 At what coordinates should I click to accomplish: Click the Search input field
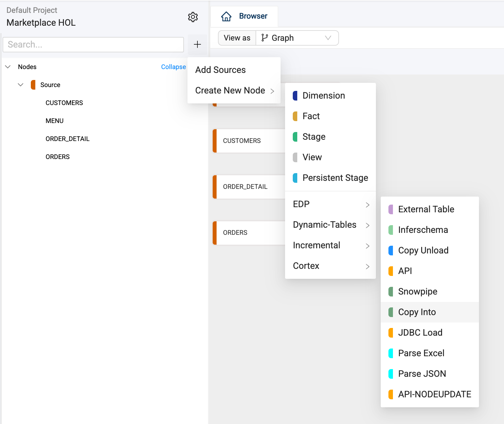[x=93, y=45]
